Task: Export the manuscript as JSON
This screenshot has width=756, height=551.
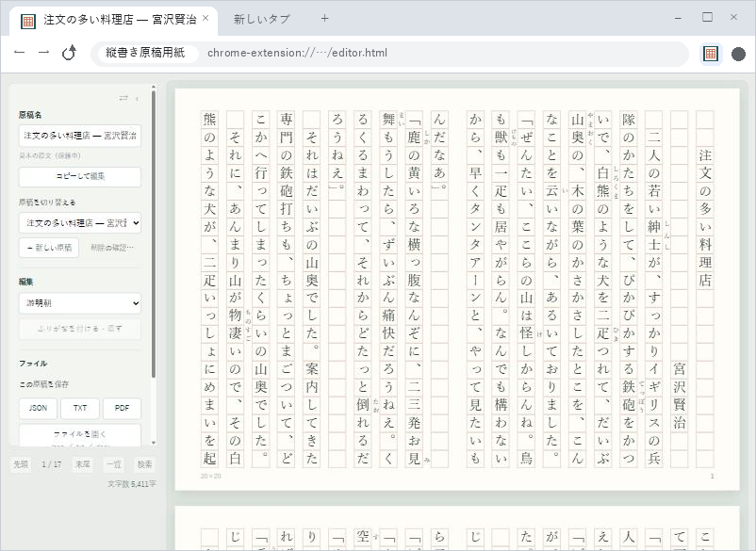Action: point(38,408)
